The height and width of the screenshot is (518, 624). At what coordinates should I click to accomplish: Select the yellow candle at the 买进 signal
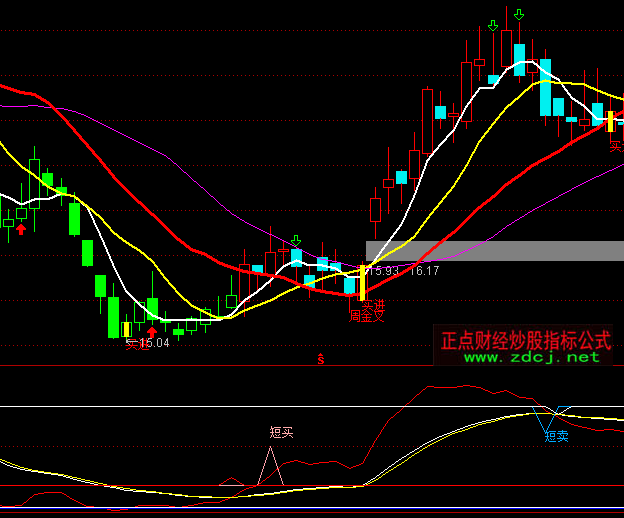point(362,282)
